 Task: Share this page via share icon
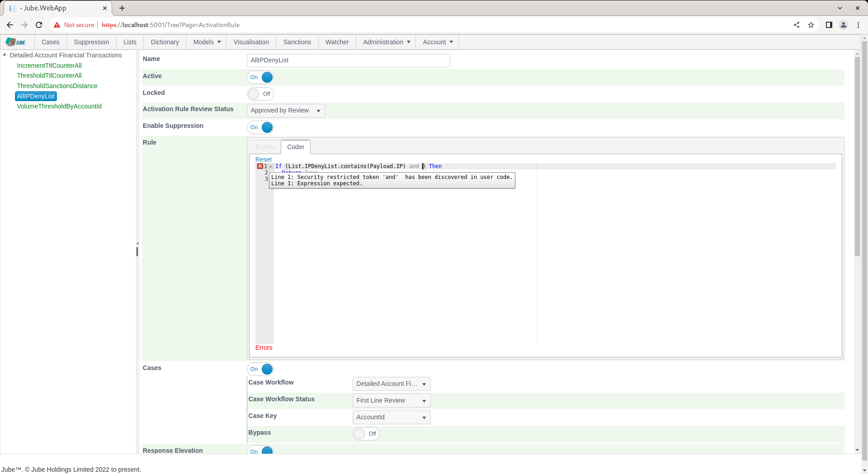click(797, 25)
